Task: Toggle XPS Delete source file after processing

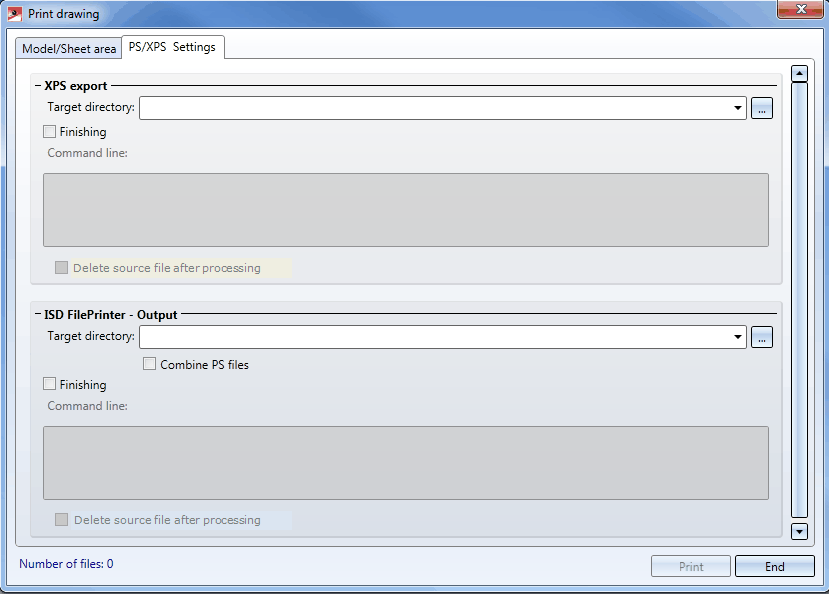Action: [x=62, y=268]
